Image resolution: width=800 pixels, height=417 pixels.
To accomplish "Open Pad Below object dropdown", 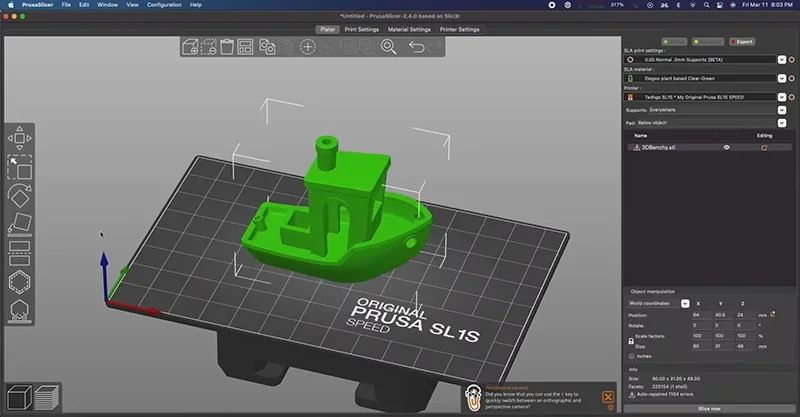I will pos(782,123).
